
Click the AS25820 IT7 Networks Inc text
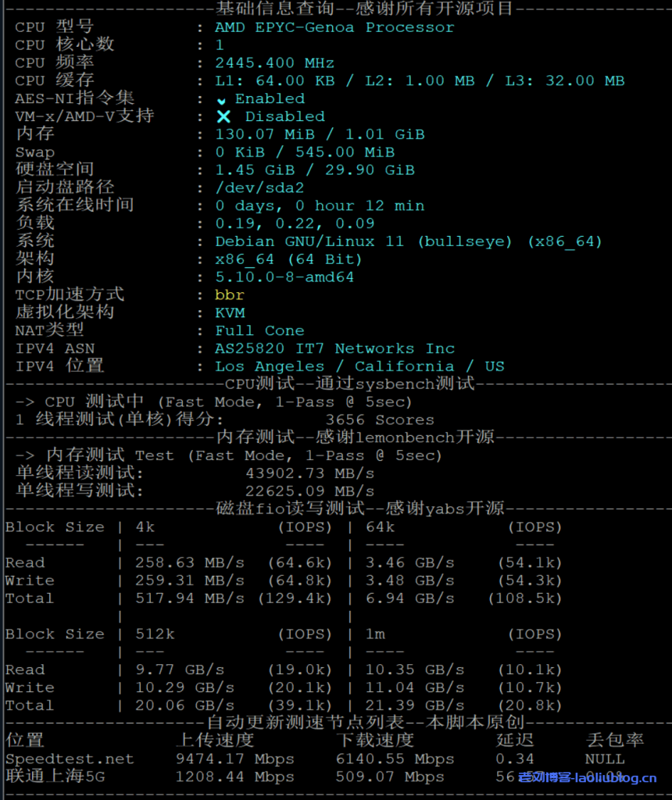[x=334, y=348]
